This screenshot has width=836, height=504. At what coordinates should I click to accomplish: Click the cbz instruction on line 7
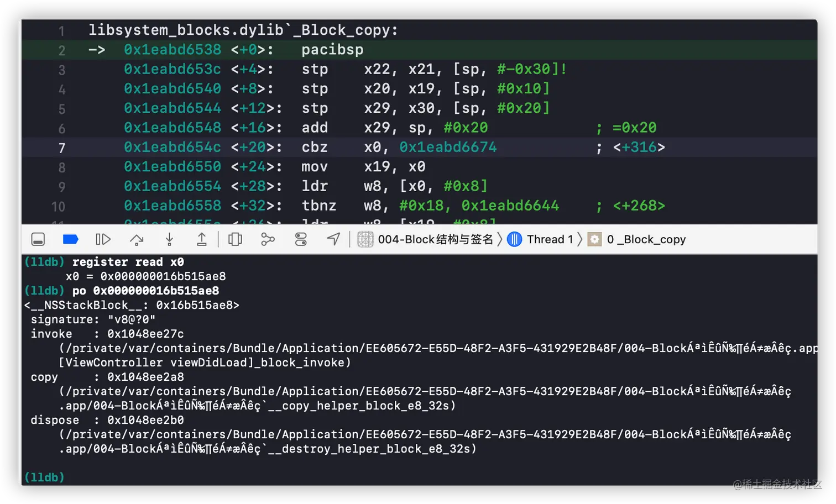pyautogui.click(x=315, y=147)
